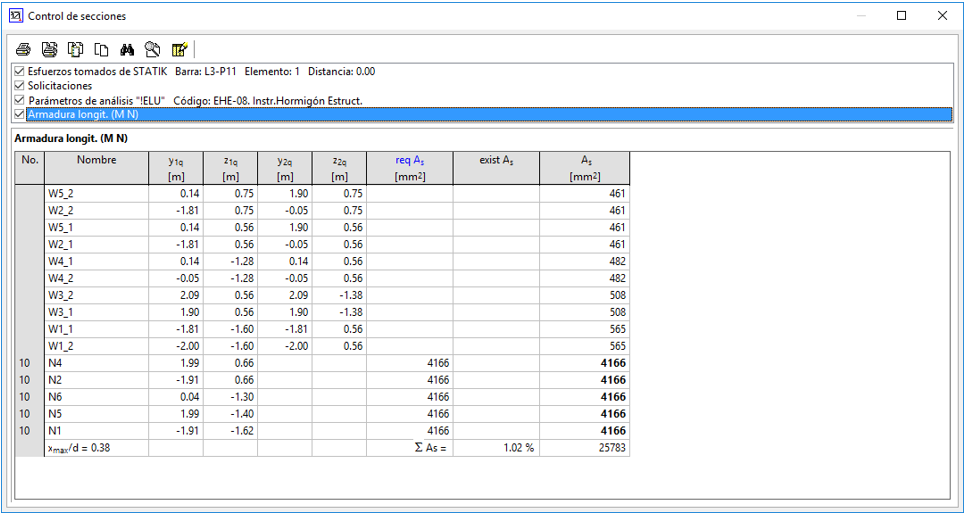Toggle the Solicitaciones checkbox
This screenshot has width=967, height=517.
19,86
